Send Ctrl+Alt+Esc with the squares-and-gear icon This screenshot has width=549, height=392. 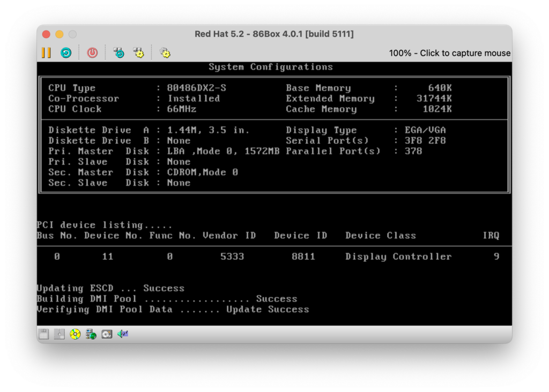(139, 53)
